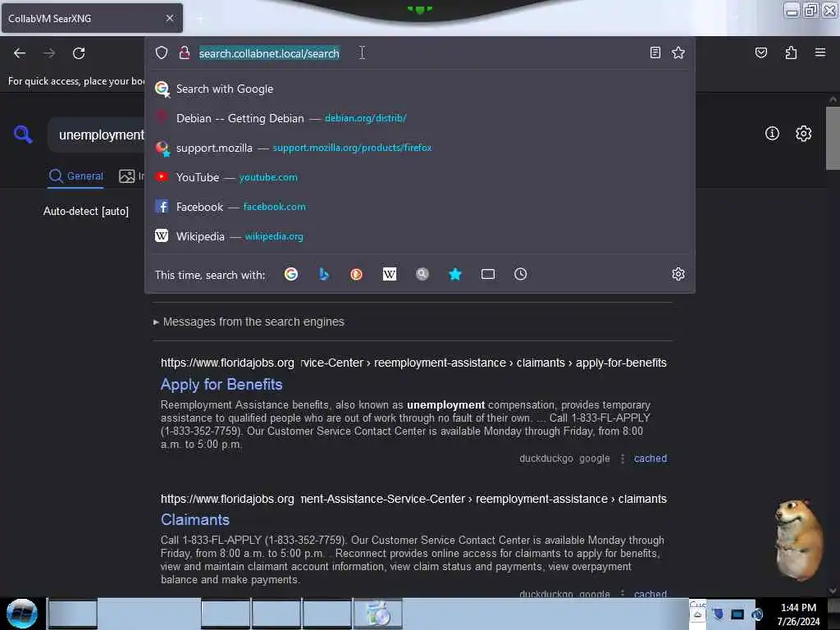840x630 pixels.
Task: Search this time with Wikipedia icon
Action: [390, 274]
